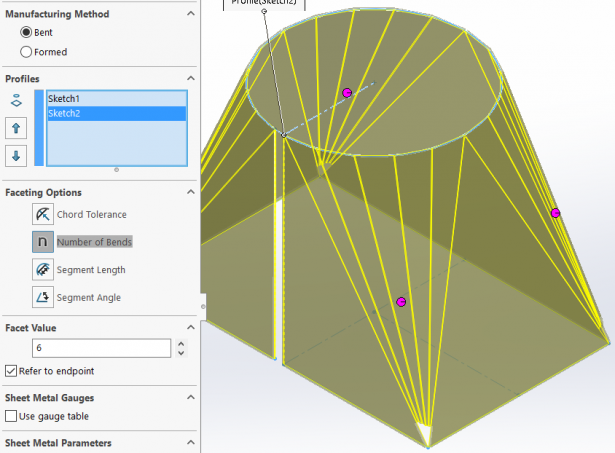615x453 pixels.
Task: Click the magenta handle on the right edge
Action: point(555,213)
